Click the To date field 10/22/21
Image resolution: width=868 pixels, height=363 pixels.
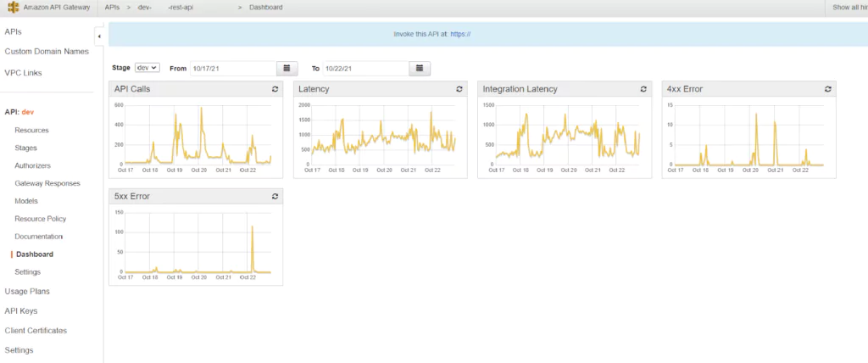tap(366, 68)
